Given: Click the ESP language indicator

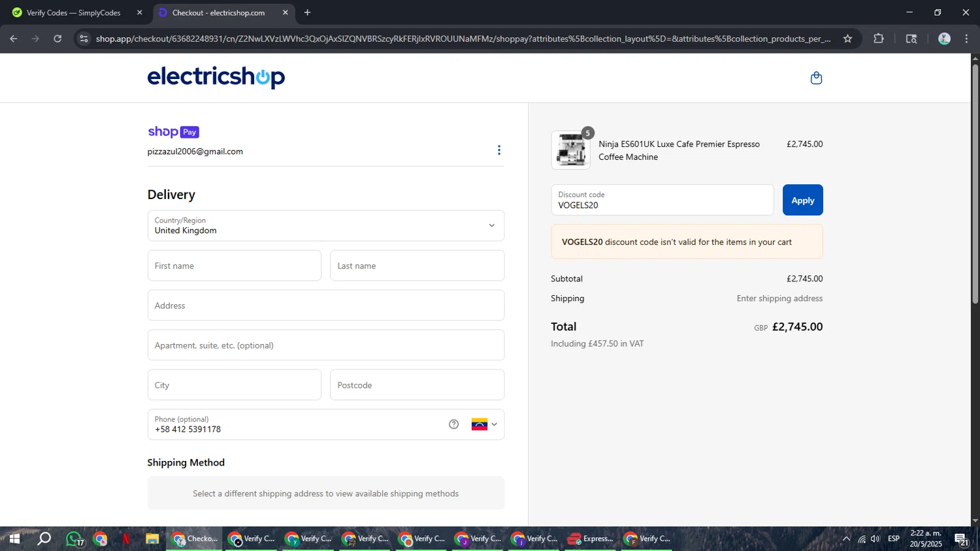Looking at the screenshot, I should (x=894, y=539).
